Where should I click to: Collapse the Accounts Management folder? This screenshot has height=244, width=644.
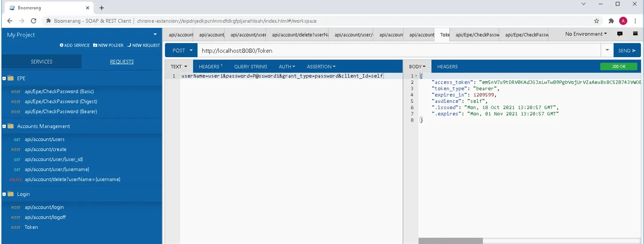pos(4,126)
